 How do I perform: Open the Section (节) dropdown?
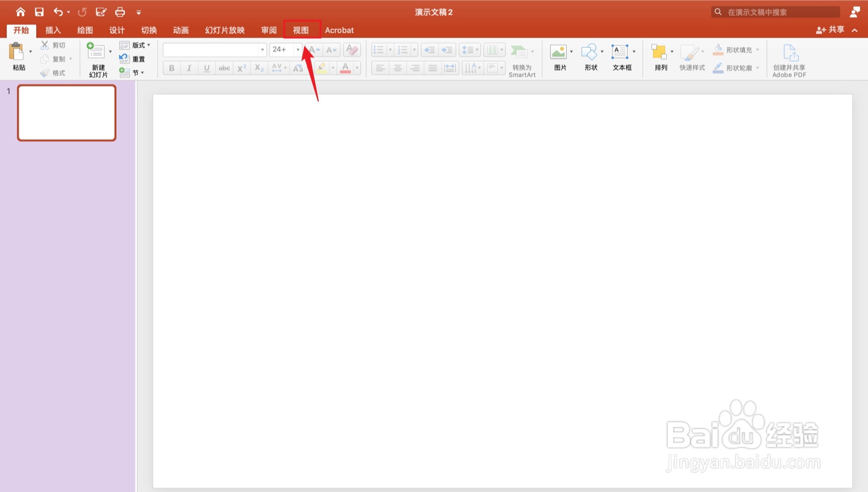point(131,73)
